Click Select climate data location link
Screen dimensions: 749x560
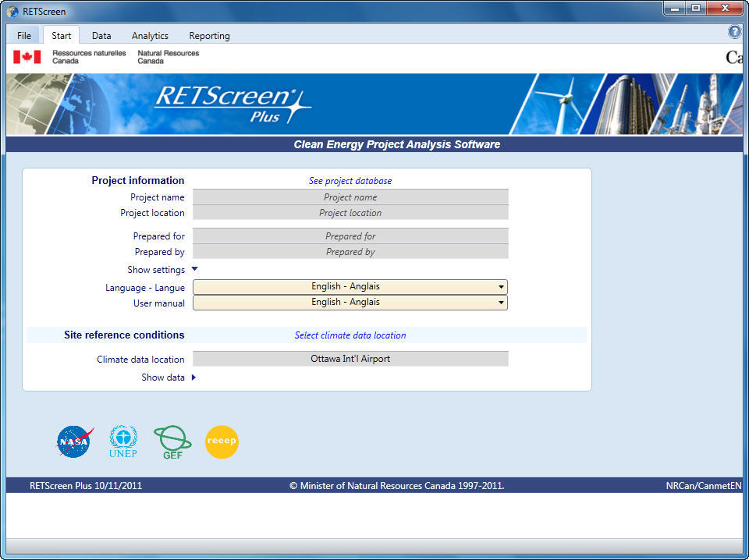(x=350, y=335)
